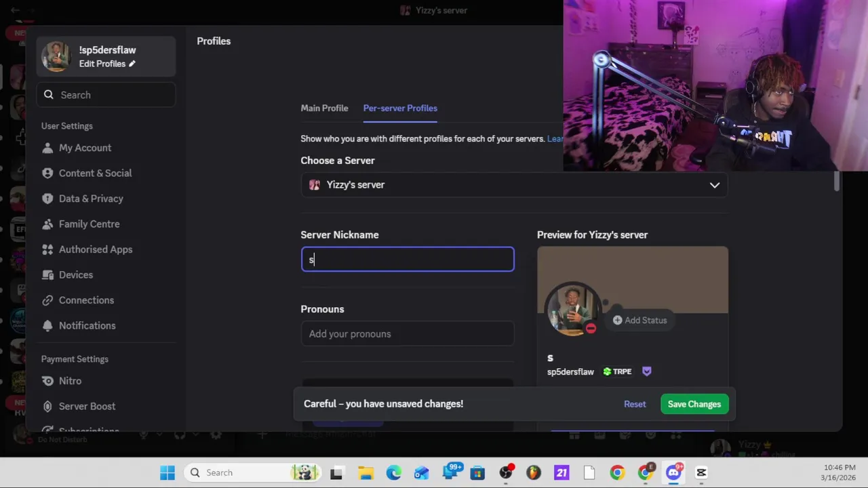Click Edit Profiles text link
868x488 pixels.
102,64
